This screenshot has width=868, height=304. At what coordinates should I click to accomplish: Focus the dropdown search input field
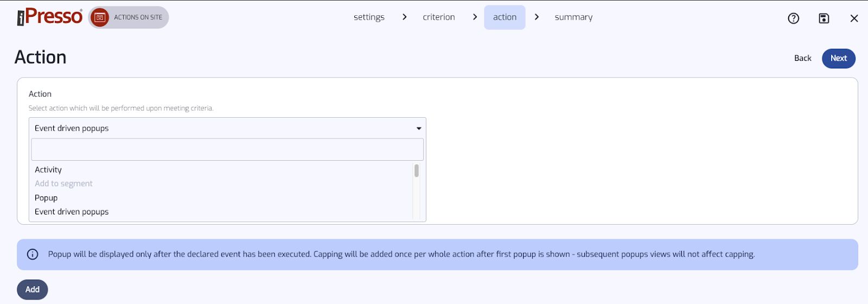pyautogui.click(x=227, y=149)
